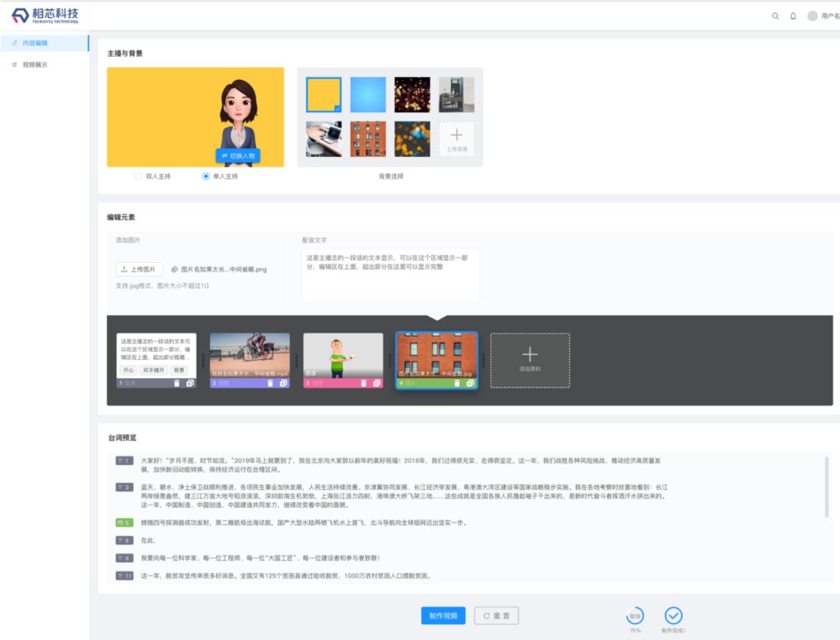Open the 内容编辑 sidebar menu
840x640 pixels.
[x=44, y=43]
